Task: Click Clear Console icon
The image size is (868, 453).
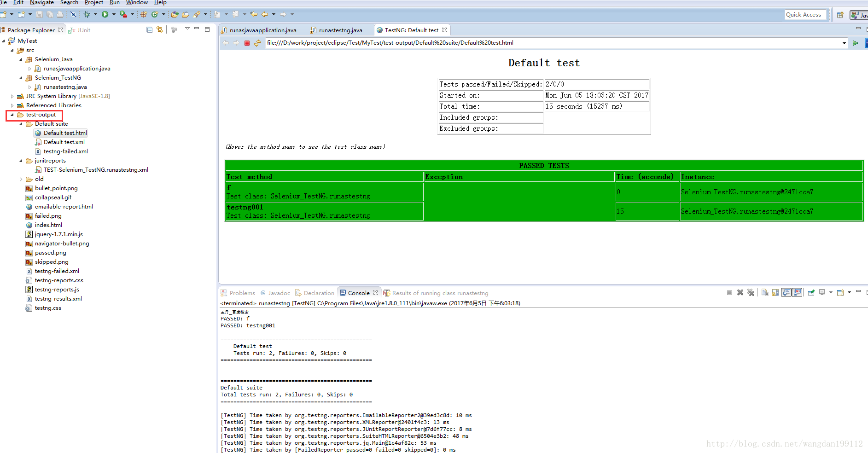Action: click(x=765, y=292)
